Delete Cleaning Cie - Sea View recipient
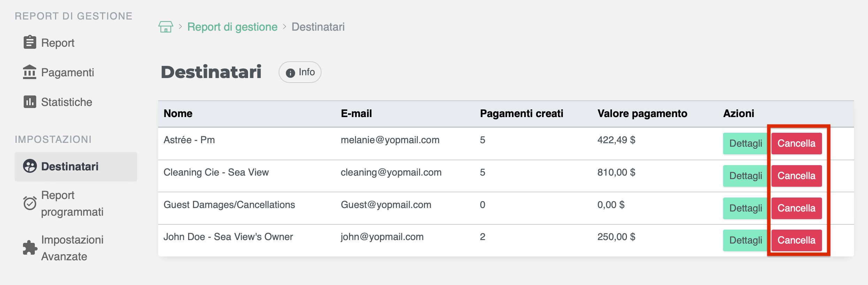Image resolution: width=868 pixels, height=285 pixels. [796, 176]
